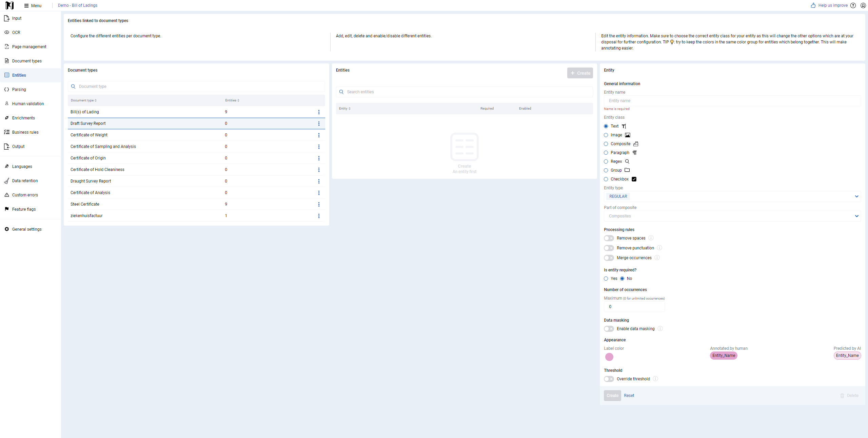Open Human validation section
868x438 pixels.
coord(31,104)
